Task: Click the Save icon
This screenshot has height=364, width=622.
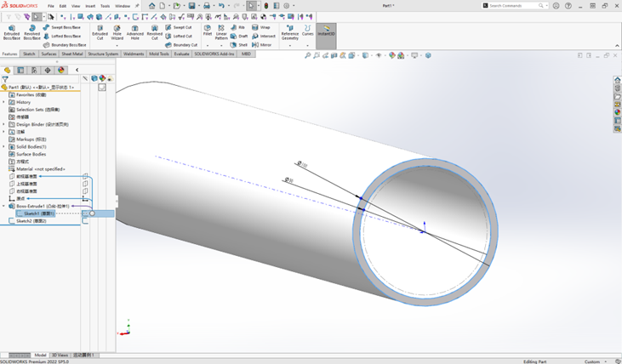Action: point(192,6)
